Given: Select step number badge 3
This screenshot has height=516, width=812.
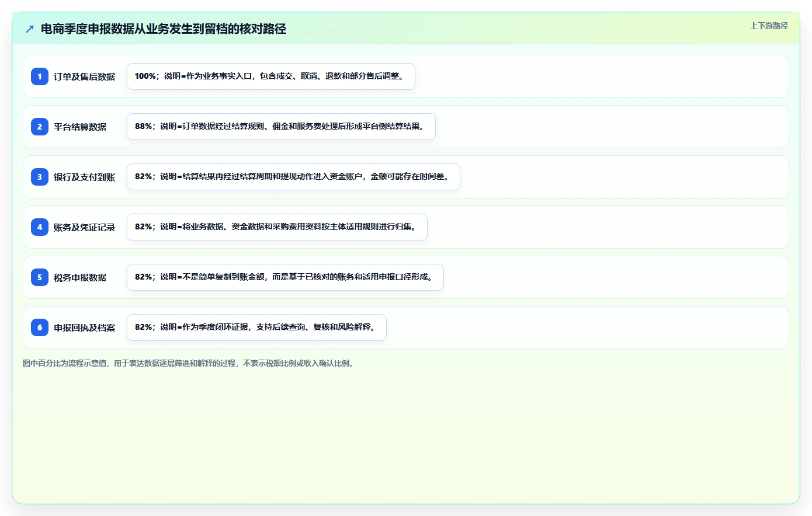Looking at the screenshot, I should (x=40, y=177).
